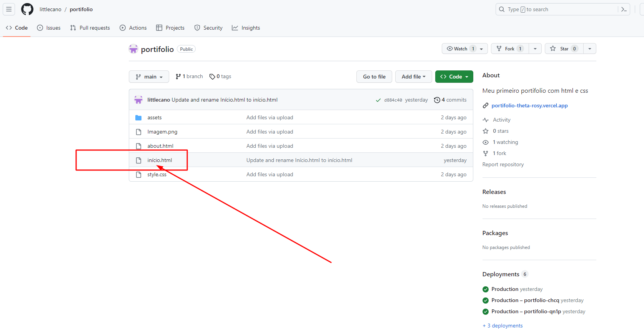Open the Star lists dropdown arrow
This screenshot has width=644, height=334.
(590, 48)
